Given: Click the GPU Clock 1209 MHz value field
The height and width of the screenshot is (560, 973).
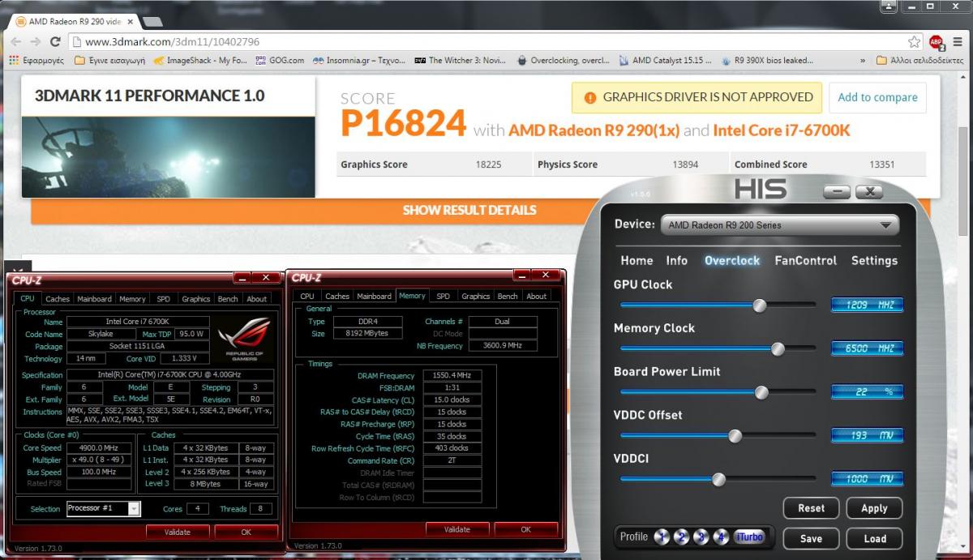Looking at the screenshot, I should 867,305.
